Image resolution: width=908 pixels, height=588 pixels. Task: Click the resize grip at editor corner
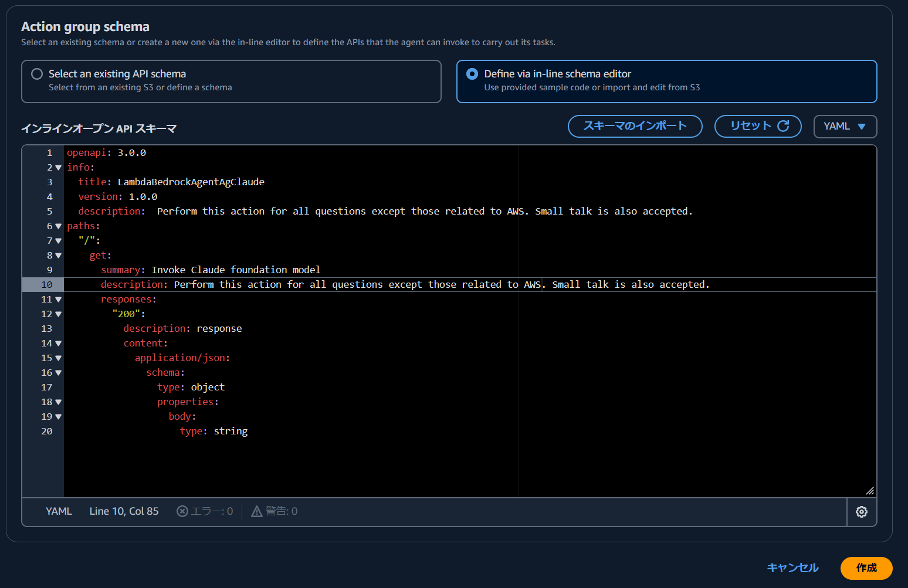point(870,491)
